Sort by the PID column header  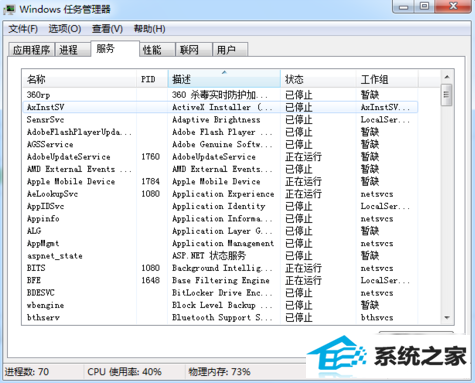point(152,79)
